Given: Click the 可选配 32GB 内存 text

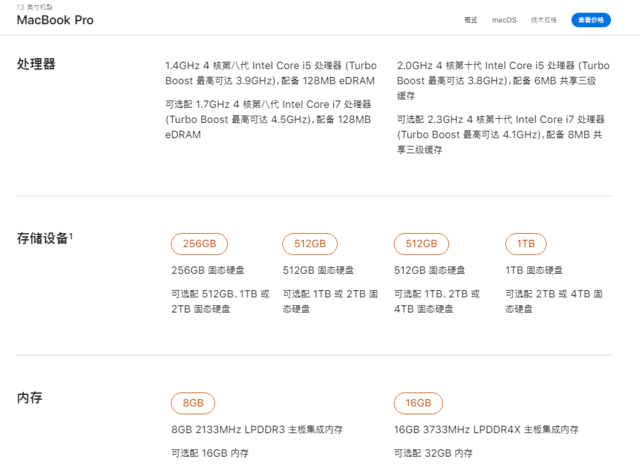Looking at the screenshot, I should pyautogui.click(x=433, y=453).
